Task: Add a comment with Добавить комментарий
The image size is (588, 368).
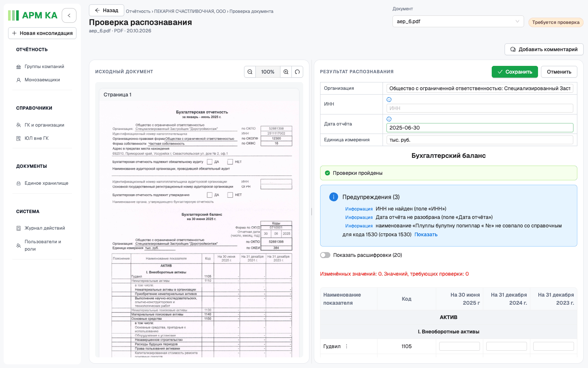Action: tap(544, 49)
